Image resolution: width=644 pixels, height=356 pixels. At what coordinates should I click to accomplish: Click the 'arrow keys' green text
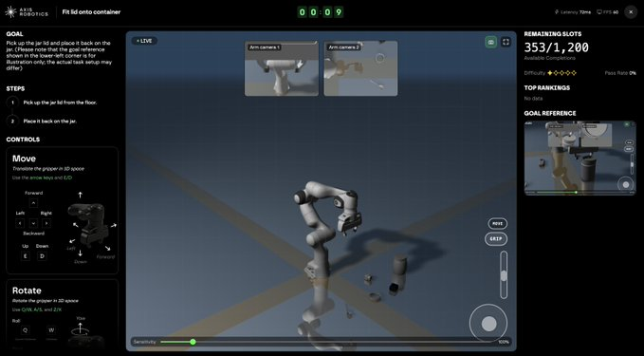[41, 178]
